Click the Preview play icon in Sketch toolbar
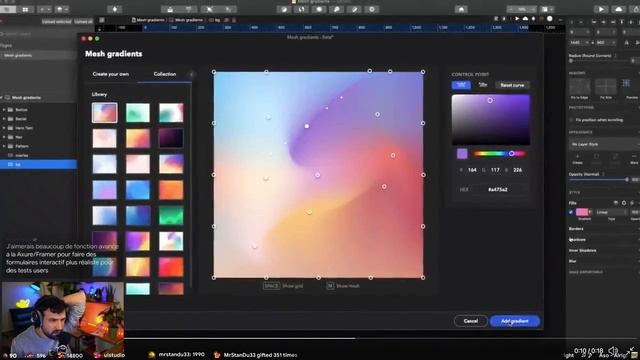Viewport: 640px width, 360px height. pyautogui.click(x=601, y=9)
